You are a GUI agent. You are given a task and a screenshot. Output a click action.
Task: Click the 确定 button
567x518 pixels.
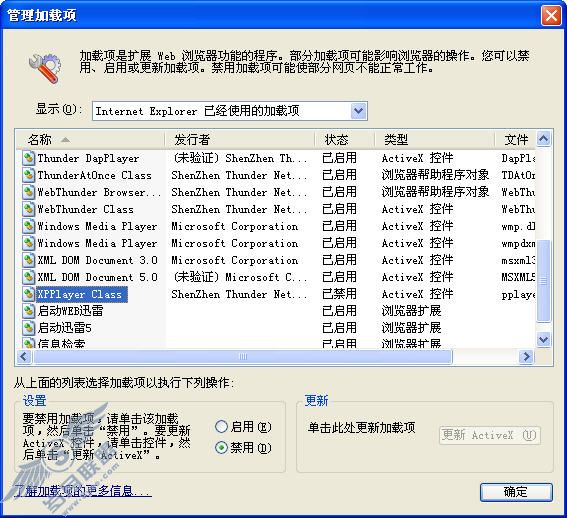pyautogui.click(x=516, y=492)
